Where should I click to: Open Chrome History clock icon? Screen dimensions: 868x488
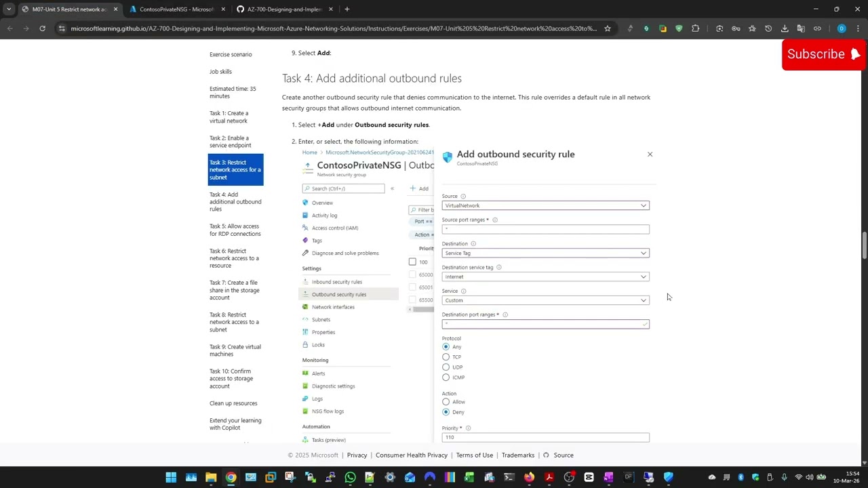[768, 28]
